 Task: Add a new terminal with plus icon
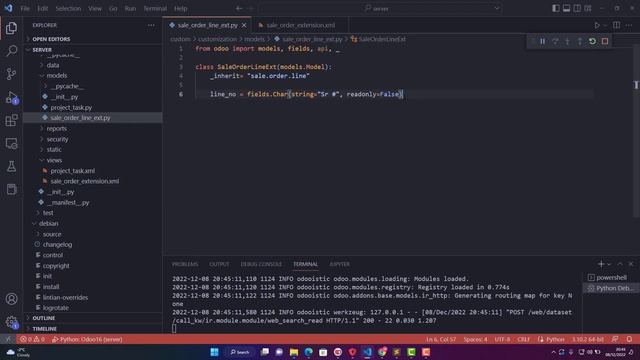click(x=601, y=264)
